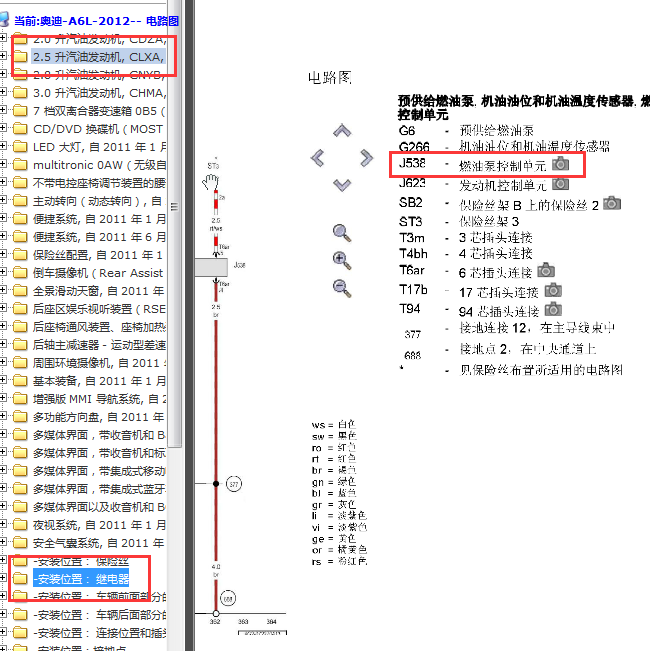
Task: Expand the -安装位置：继电器 node
Action: pos(2,578)
